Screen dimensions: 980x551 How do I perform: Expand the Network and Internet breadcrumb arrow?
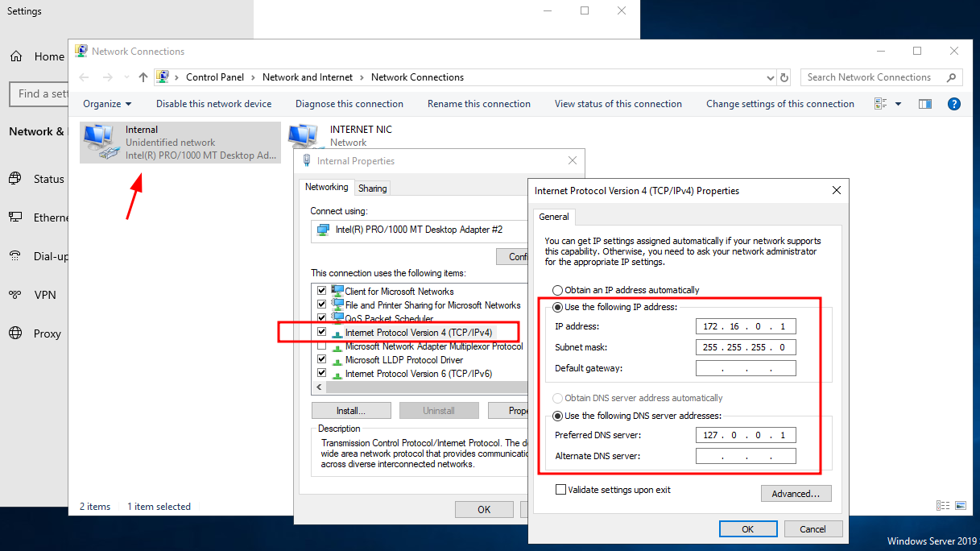[362, 77]
